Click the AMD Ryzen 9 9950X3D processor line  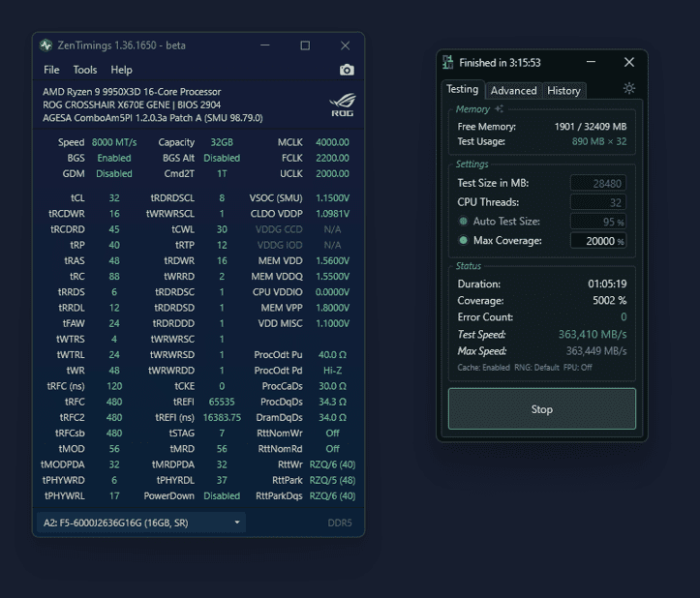click(132, 92)
